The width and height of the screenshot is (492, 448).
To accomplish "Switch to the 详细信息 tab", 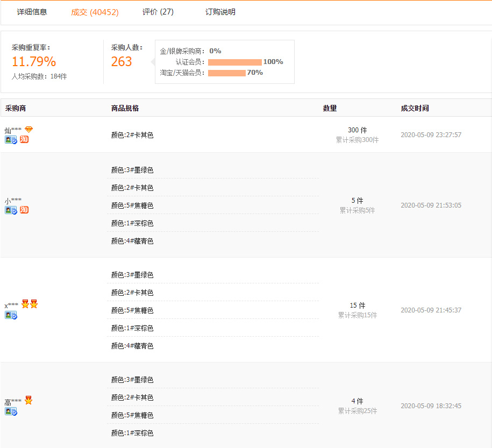I will (x=31, y=12).
